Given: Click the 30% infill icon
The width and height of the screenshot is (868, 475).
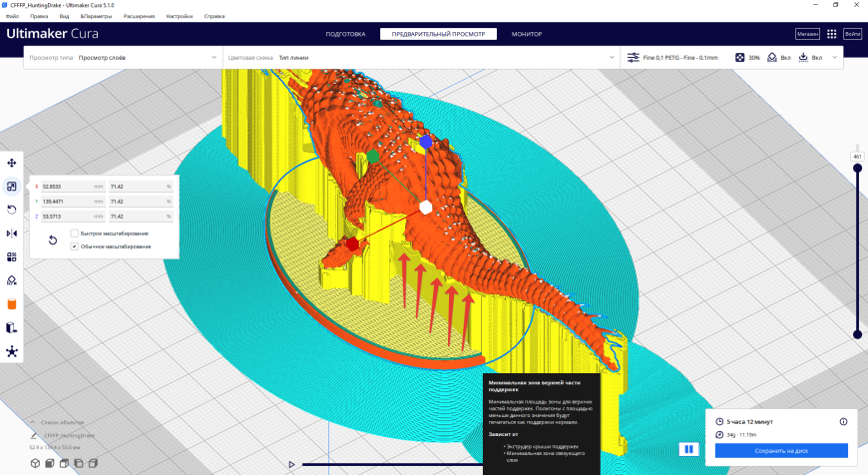Looking at the screenshot, I should tap(739, 58).
